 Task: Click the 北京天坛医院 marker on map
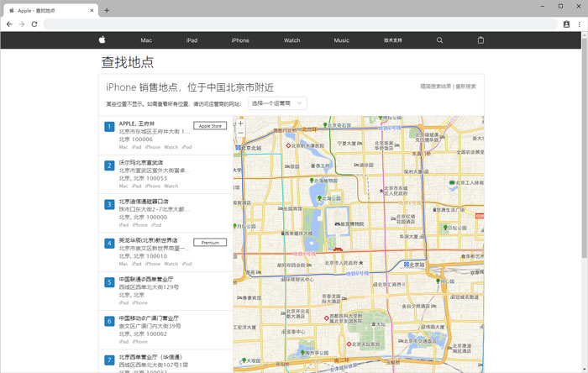pyautogui.click(x=349, y=344)
